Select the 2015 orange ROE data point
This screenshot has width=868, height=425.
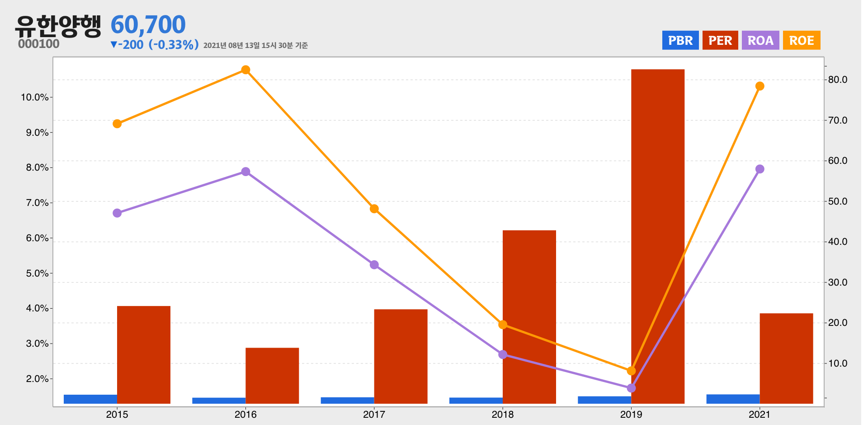[x=117, y=124]
